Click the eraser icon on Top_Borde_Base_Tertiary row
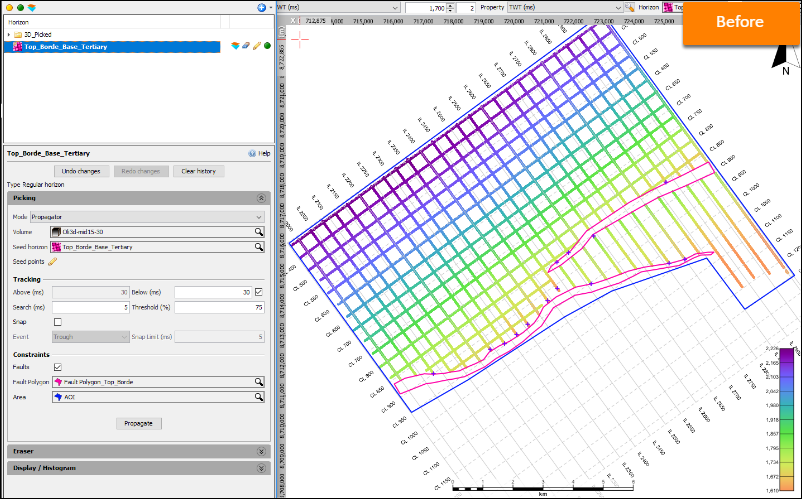The width and height of the screenshot is (802, 499). [x=246, y=46]
